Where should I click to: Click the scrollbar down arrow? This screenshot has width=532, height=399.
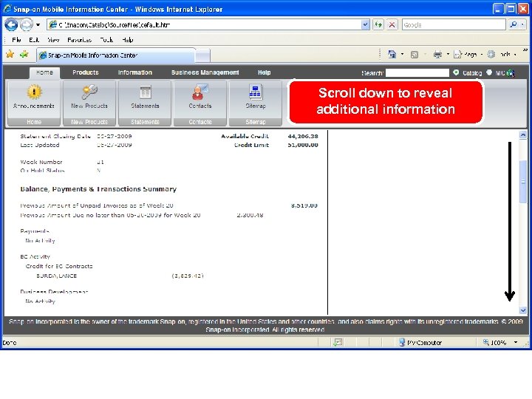(x=523, y=310)
